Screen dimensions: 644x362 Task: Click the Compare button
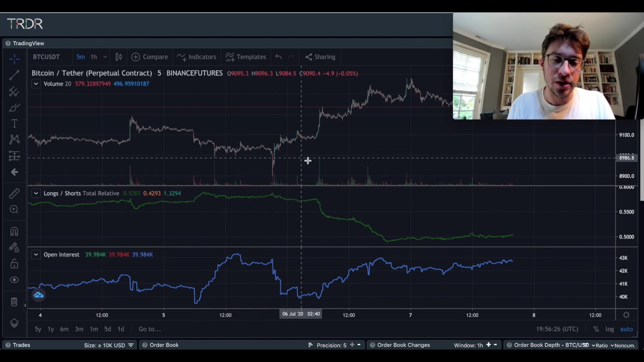click(150, 57)
